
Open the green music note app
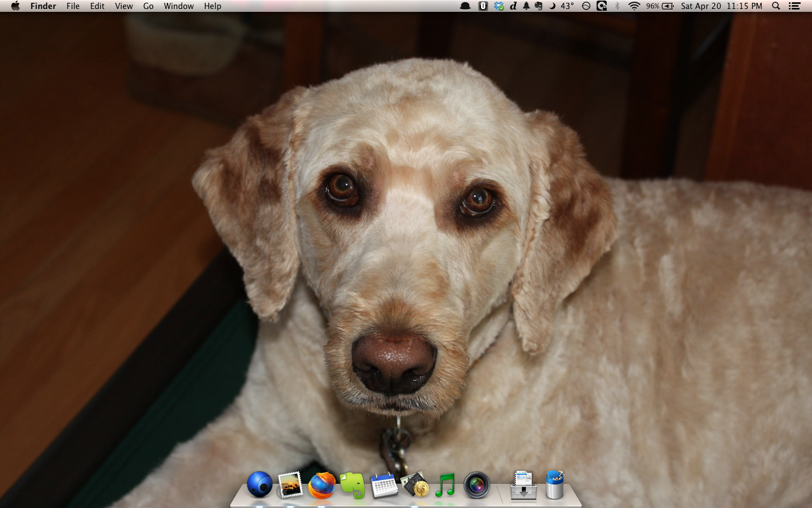[445, 485]
